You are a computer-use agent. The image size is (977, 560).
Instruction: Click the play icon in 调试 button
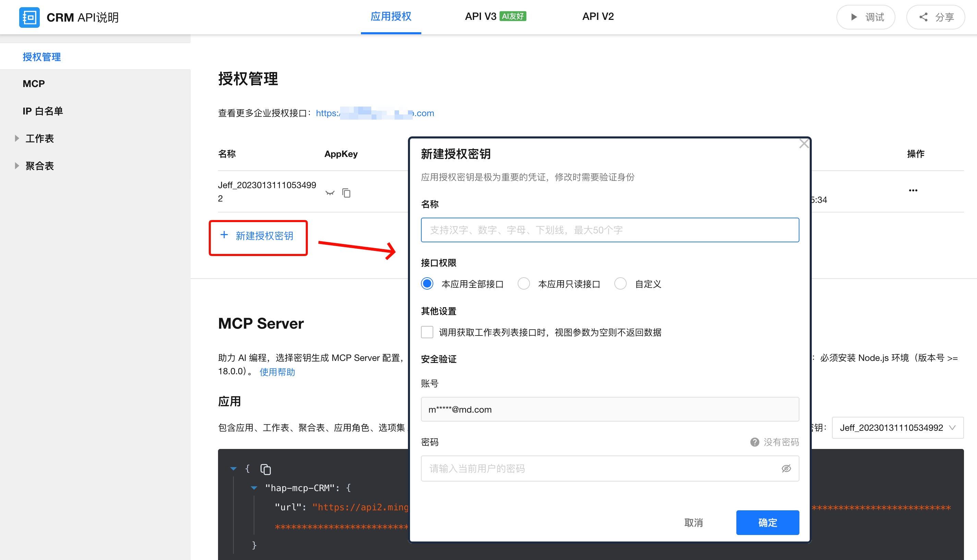tap(854, 17)
